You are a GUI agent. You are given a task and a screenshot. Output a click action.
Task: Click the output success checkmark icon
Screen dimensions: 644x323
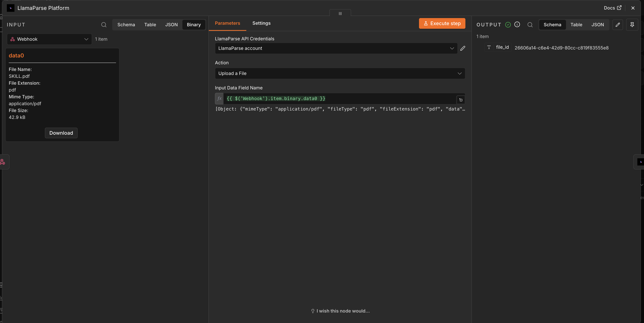[508, 25]
